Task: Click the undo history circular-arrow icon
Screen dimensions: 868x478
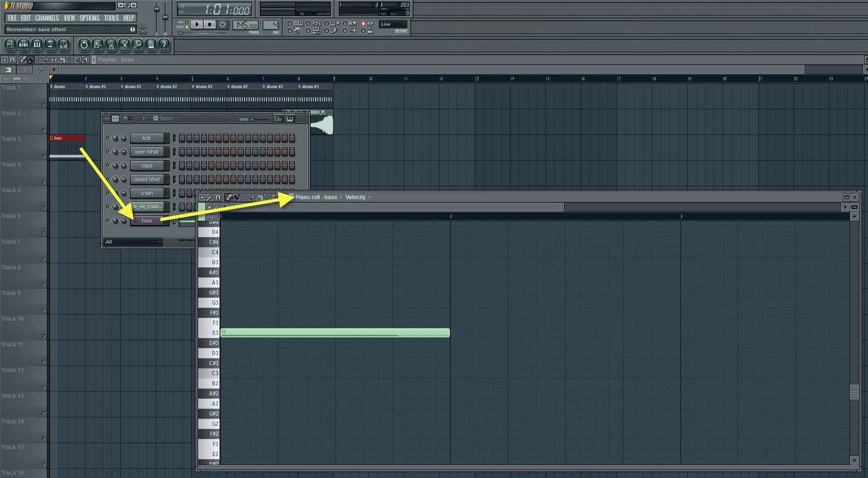Action: coord(83,45)
